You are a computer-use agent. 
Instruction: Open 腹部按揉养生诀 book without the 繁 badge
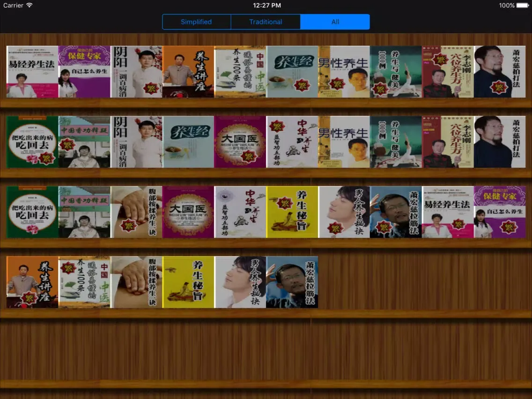tap(136, 282)
